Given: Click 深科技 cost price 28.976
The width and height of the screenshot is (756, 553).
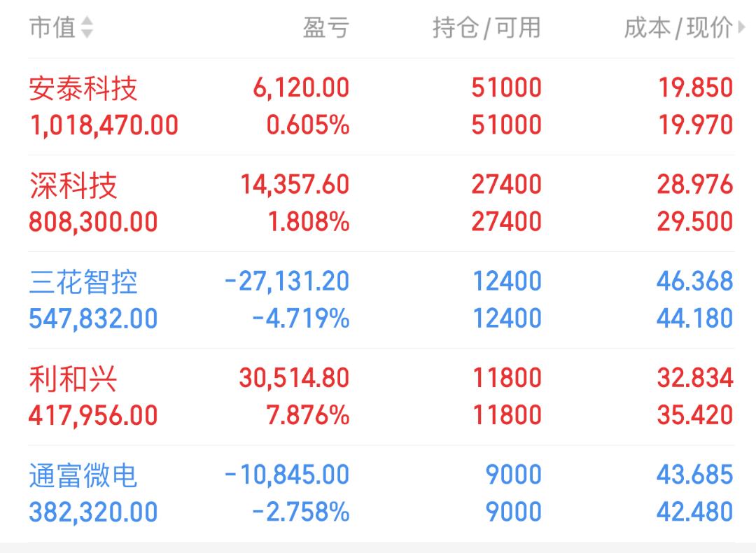Looking at the screenshot, I should [695, 185].
